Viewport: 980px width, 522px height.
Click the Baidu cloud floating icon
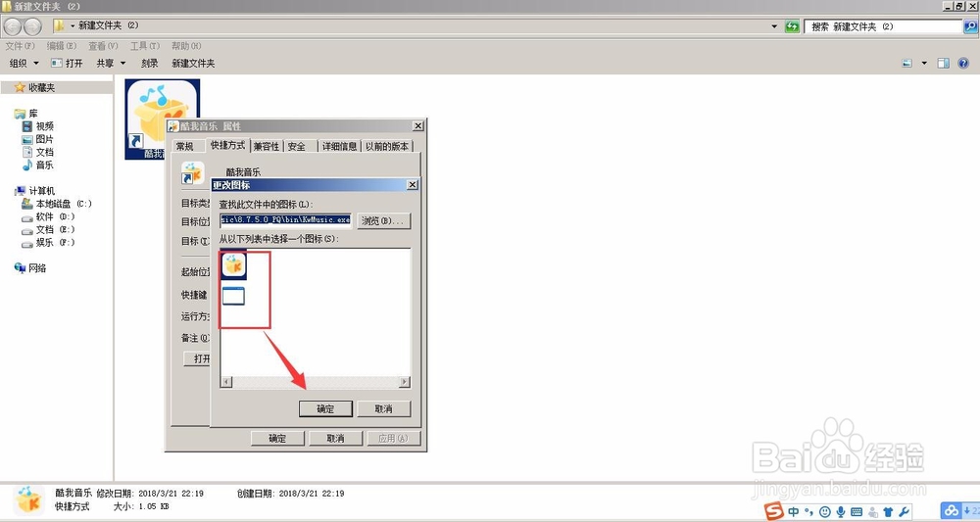pos(952,511)
